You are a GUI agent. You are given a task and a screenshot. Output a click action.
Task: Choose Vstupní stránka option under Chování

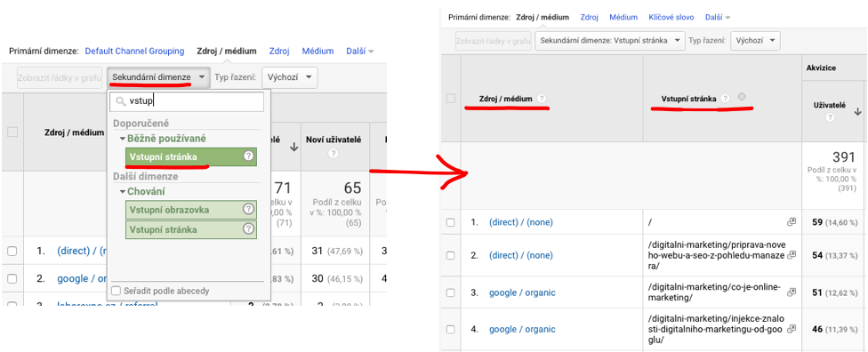tap(191, 228)
